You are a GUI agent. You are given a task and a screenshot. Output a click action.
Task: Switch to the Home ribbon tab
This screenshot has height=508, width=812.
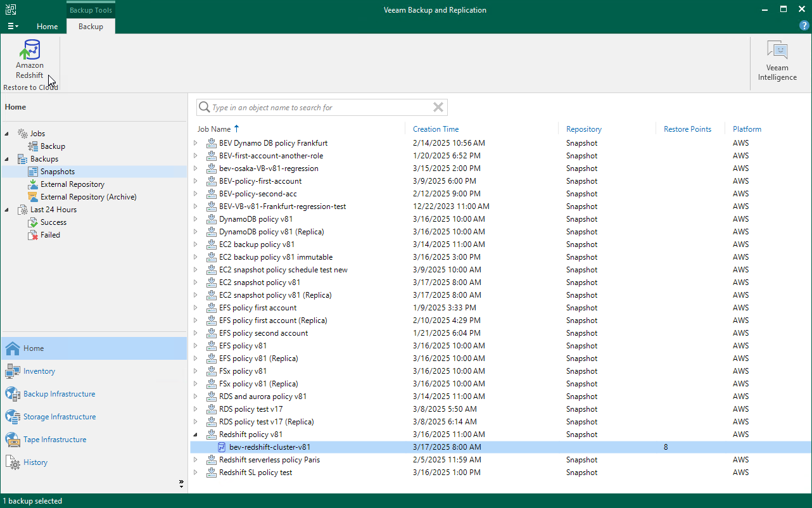(x=48, y=27)
